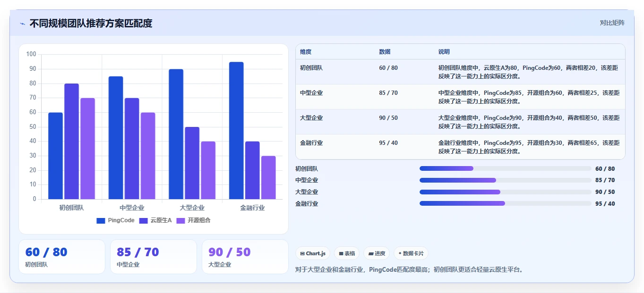Screen dimensions: 644x293
Task: Click the 大型企业 label on chart x-axis
Action: coord(192,208)
